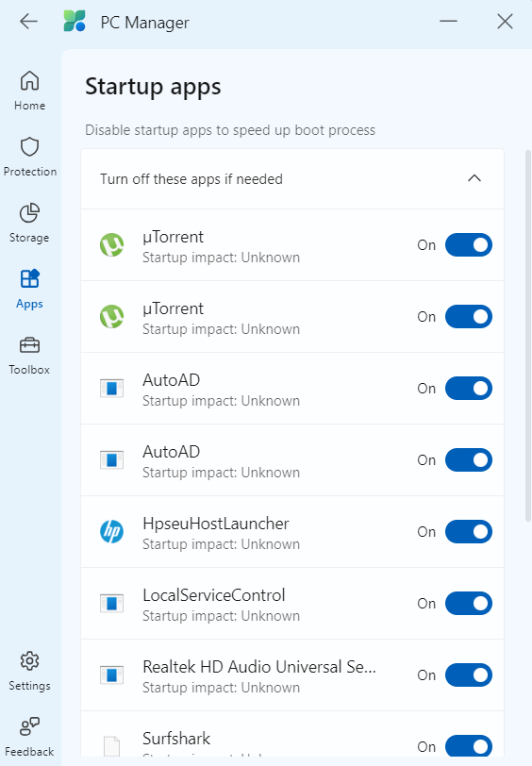Image resolution: width=532 pixels, height=766 pixels.
Task: Open the Storage section
Action: [x=29, y=223]
